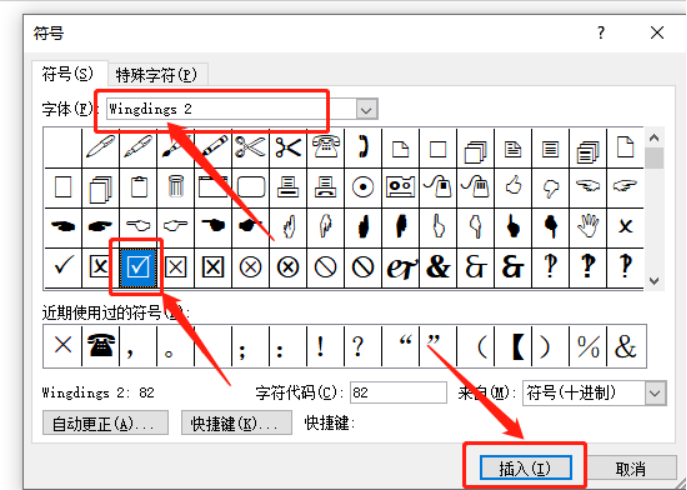Image resolution: width=687 pixels, height=490 pixels.
Task: Select the small x symbol at row end
Action: (625, 227)
